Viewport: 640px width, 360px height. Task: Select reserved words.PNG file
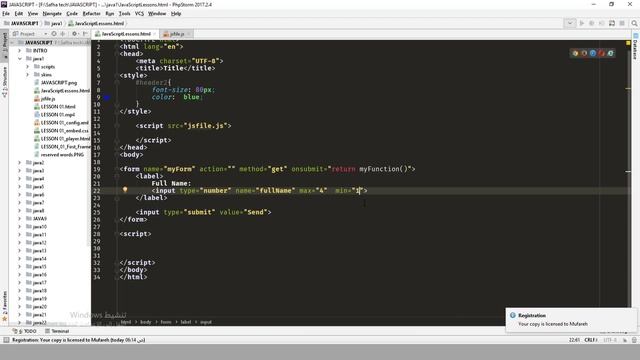coord(62,155)
